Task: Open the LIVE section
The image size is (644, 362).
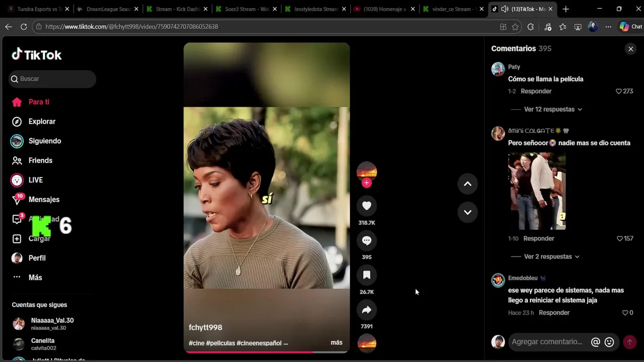Action: point(27,180)
